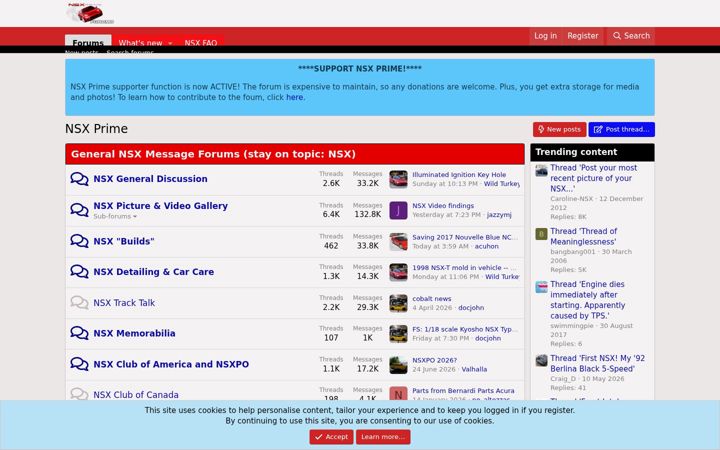Accept the cookie notice
This screenshot has height=450, width=720.
(331, 437)
